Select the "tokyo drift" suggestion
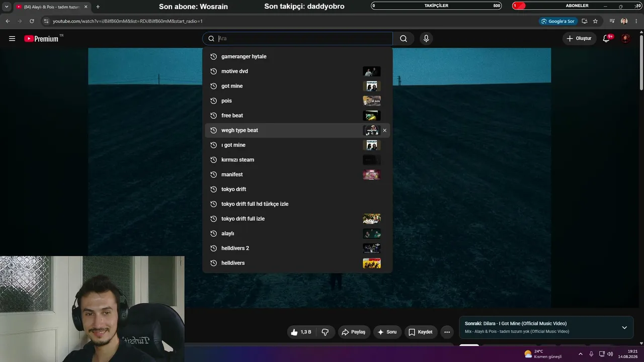644x362 pixels. (x=297, y=189)
